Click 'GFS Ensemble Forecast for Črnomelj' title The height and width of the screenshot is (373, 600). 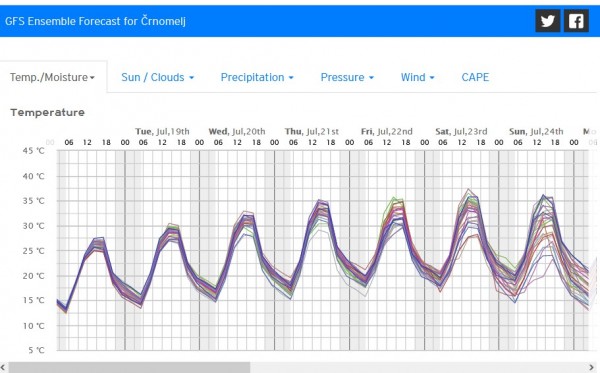pos(96,21)
